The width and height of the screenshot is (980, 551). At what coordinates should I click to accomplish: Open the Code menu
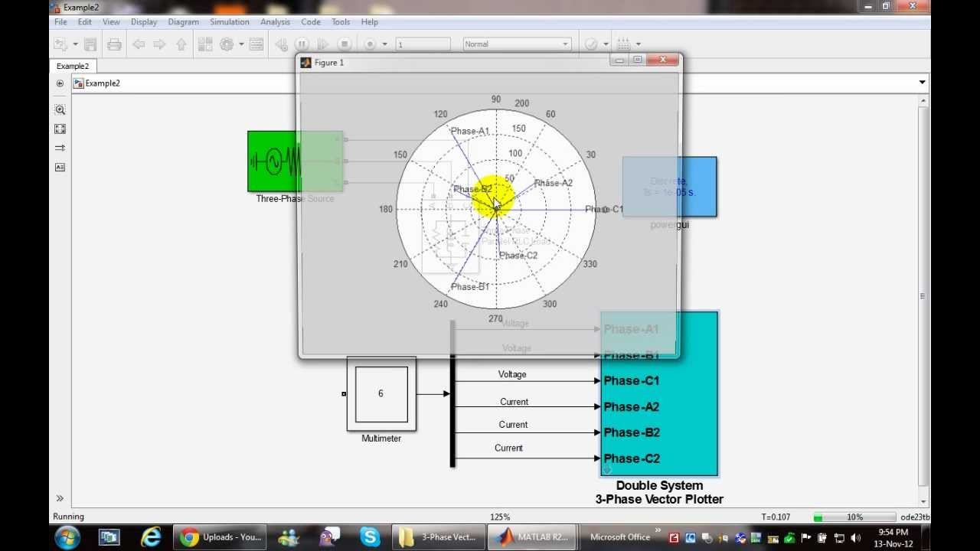311,22
